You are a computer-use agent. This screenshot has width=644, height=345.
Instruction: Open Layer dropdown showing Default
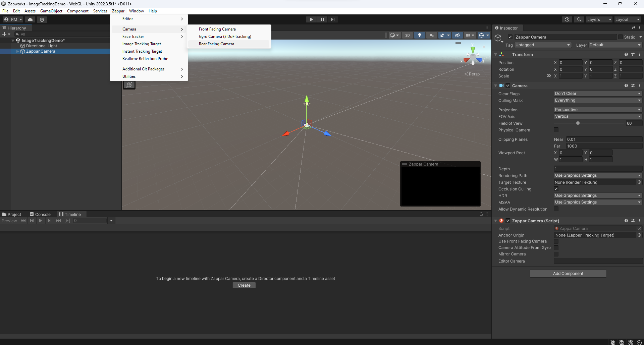point(615,45)
